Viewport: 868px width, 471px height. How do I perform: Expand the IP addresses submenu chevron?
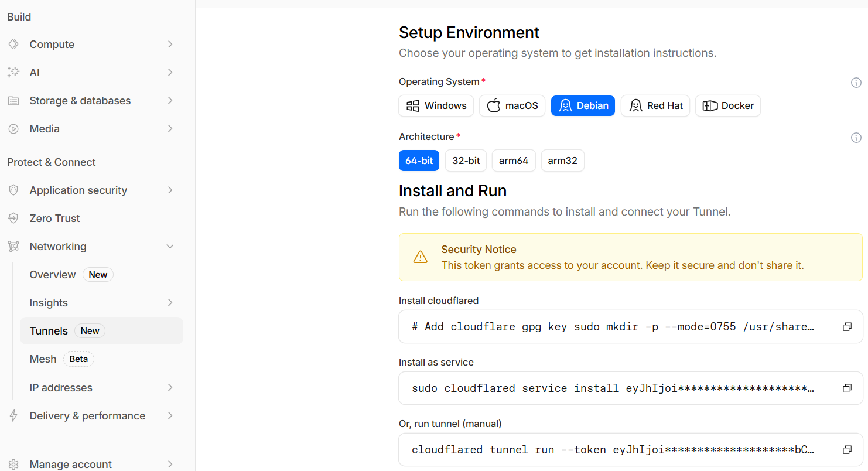coord(170,388)
